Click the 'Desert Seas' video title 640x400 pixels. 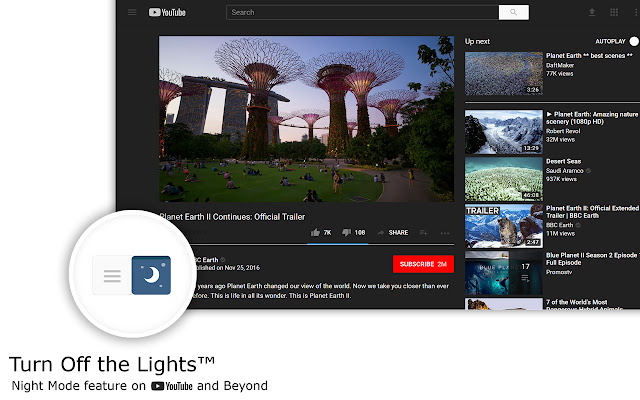563,161
